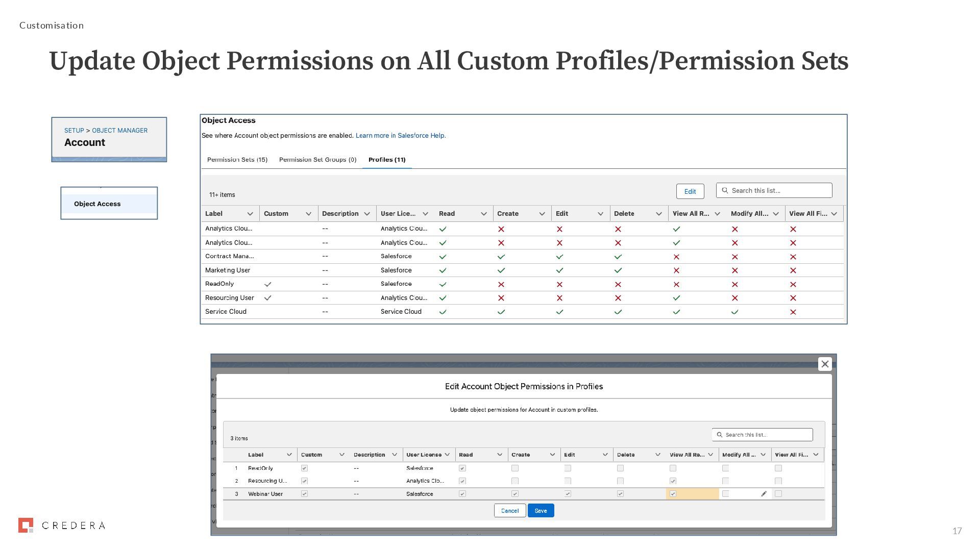Open User License column dropdown in dialog
980x551 pixels.
pos(447,455)
